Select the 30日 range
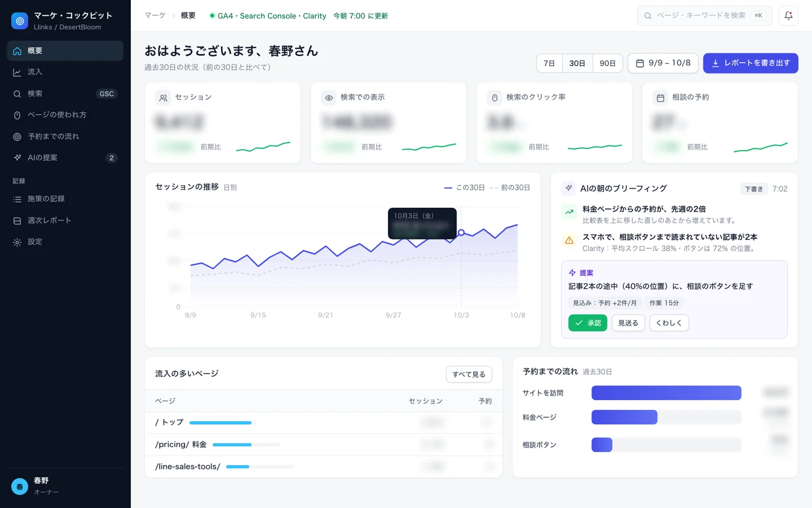This screenshot has height=508, width=812. [x=577, y=63]
